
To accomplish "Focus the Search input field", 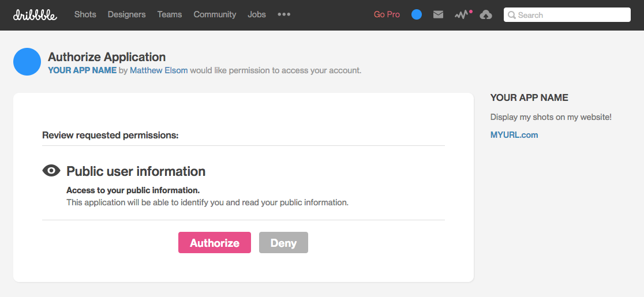I will coord(567,15).
